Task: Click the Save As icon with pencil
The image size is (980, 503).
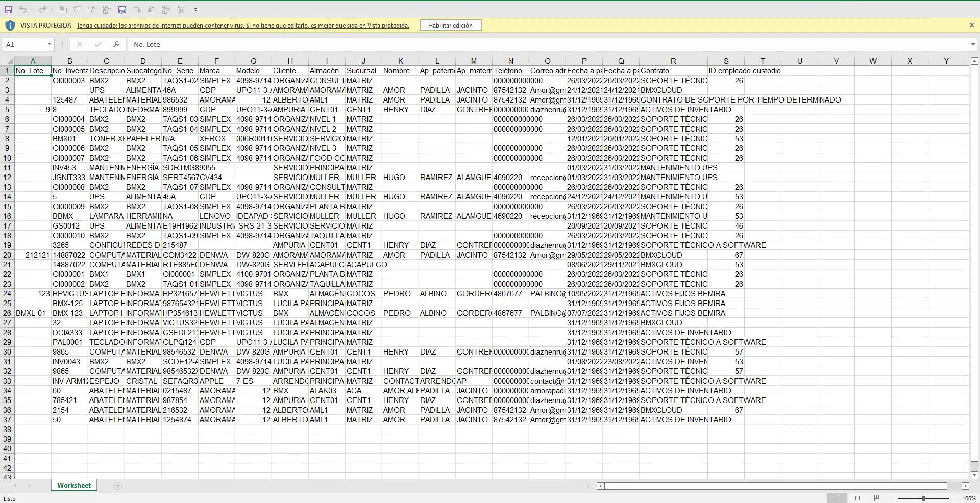Action: (x=122, y=10)
